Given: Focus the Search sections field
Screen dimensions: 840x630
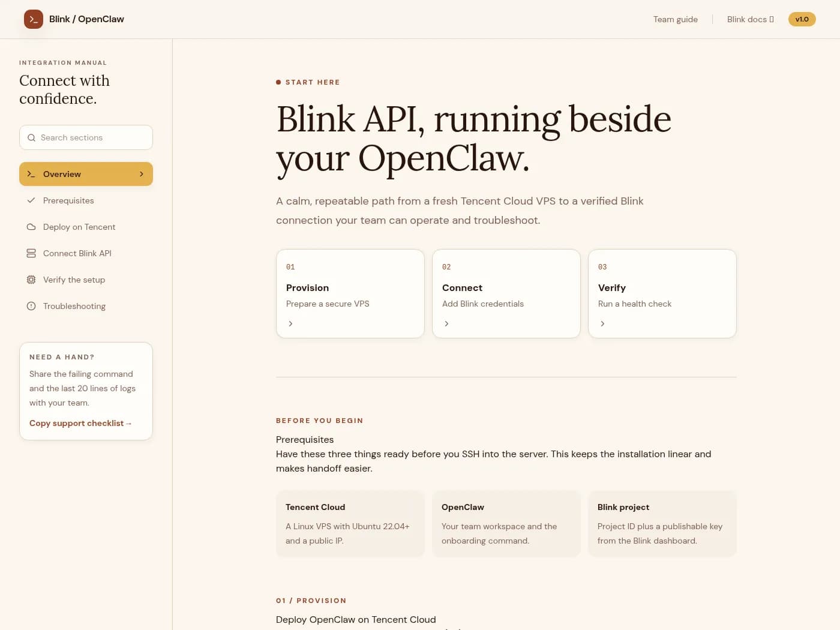Looking at the screenshot, I should (x=86, y=137).
